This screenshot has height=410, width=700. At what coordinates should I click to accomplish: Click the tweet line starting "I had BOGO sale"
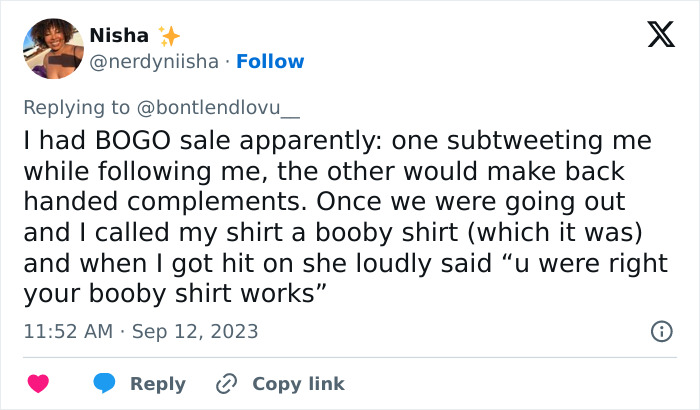click(339, 142)
